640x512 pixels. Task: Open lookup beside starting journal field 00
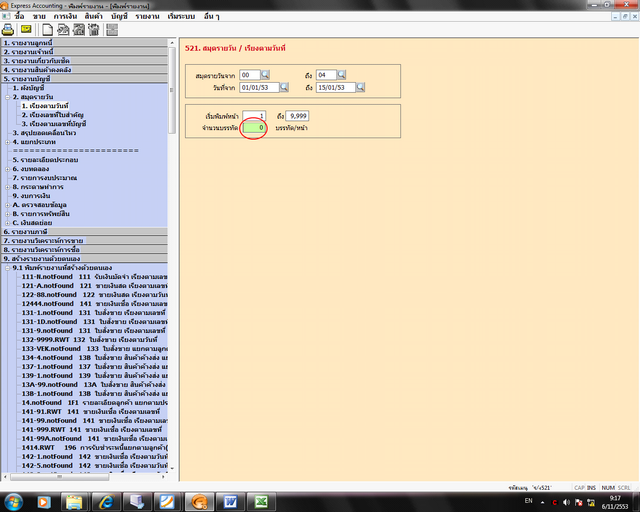pos(265,75)
